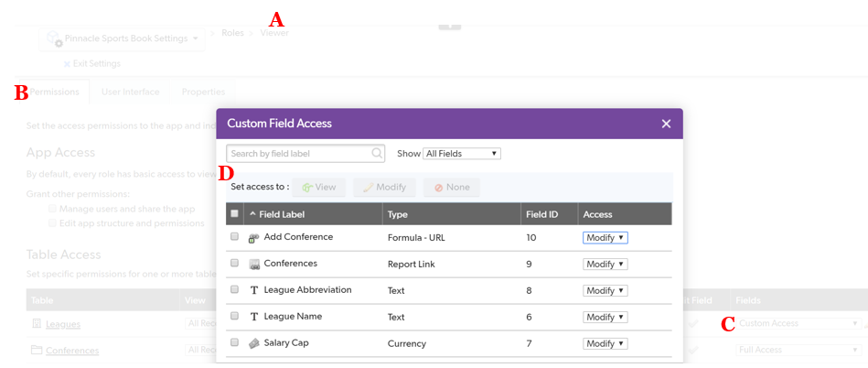This screenshot has width=868, height=368.
Task: Click the None access button
Action: [452, 188]
